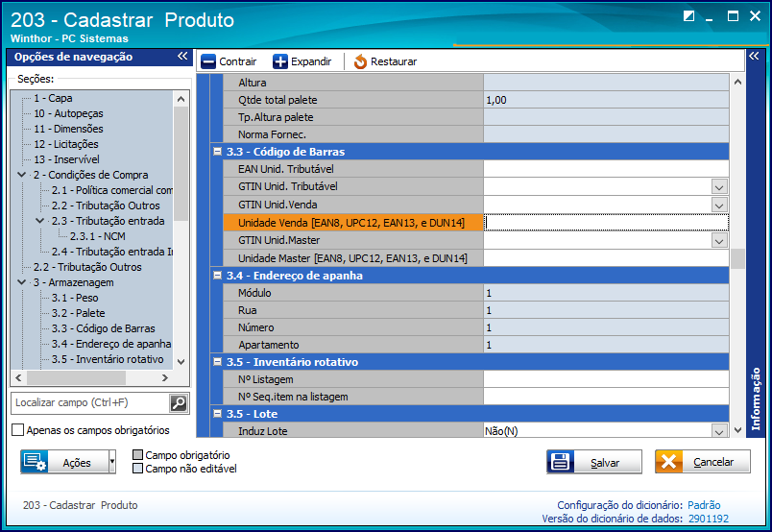Select 2.1 - Política comercial tree item

click(x=112, y=190)
